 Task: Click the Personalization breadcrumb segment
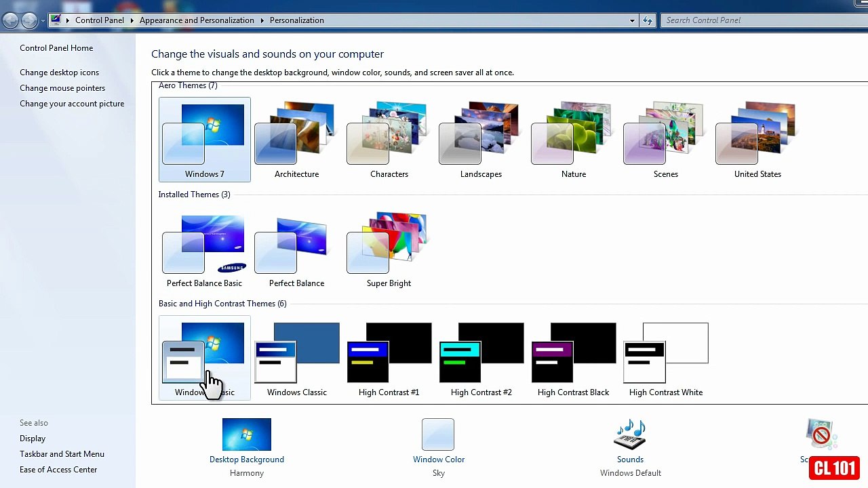[x=297, y=20]
